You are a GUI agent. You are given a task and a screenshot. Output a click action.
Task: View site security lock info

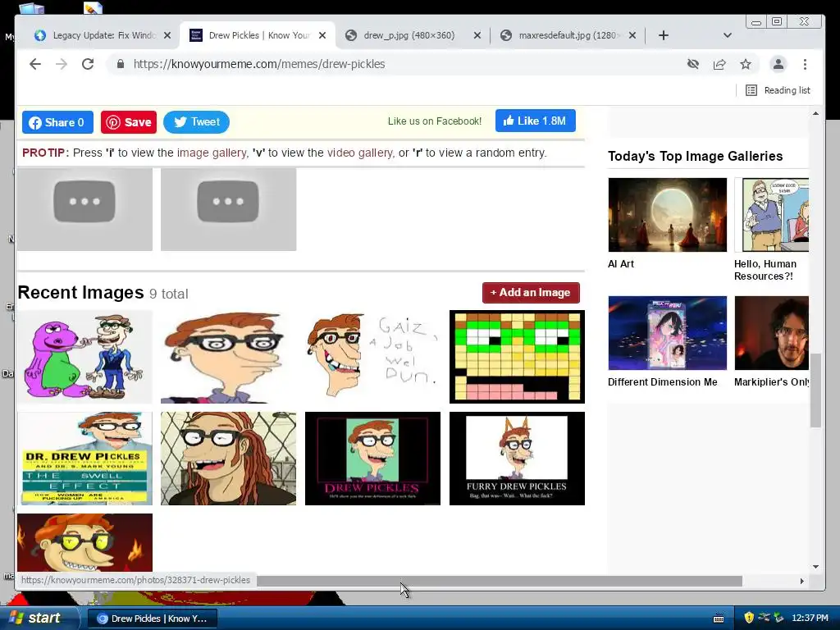tap(121, 64)
